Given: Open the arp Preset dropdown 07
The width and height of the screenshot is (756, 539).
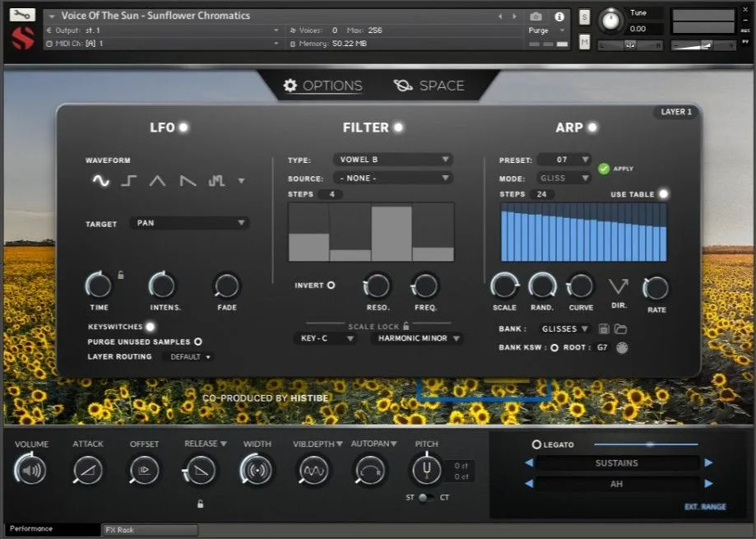Looking at the screenshot, I should pos(564,160).
